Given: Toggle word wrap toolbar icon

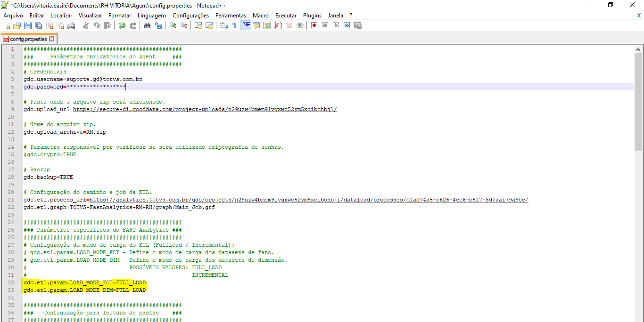Looking at the screenshot, I should click(x=223, y=25).
